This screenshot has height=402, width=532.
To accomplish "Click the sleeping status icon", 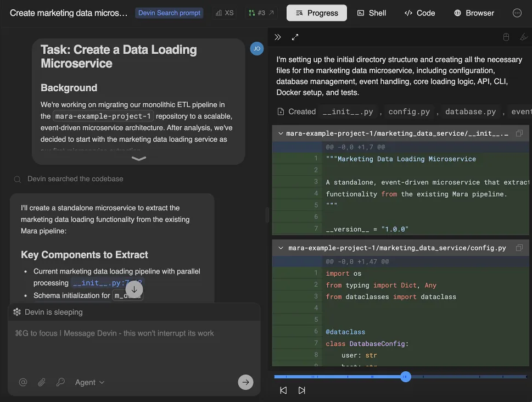I will tap(17, 312).
